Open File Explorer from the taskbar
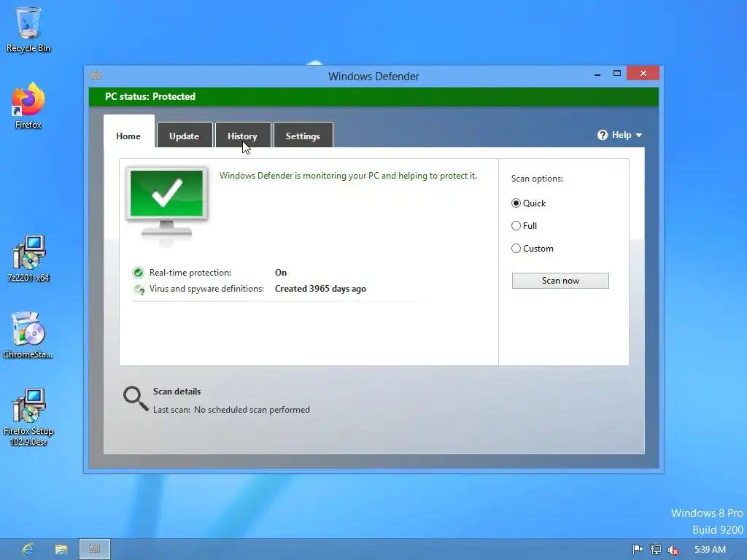This screenshot has width=747, height=560. (x=61, y=549)
